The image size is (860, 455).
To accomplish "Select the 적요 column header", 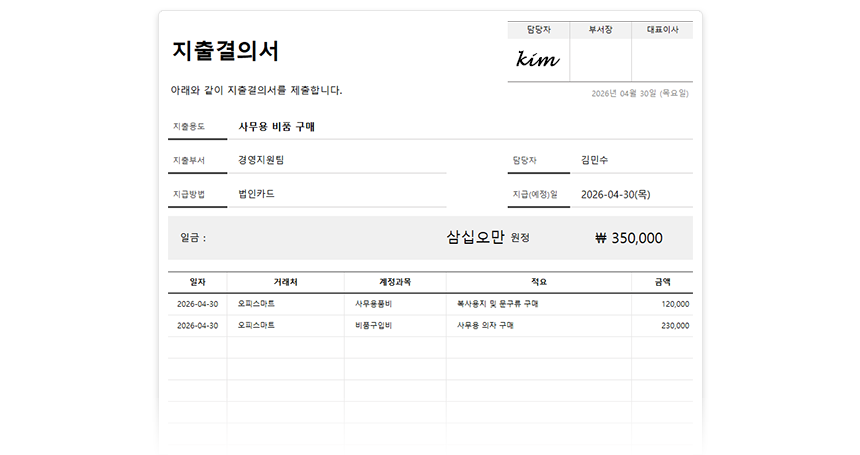I will 539,282.
